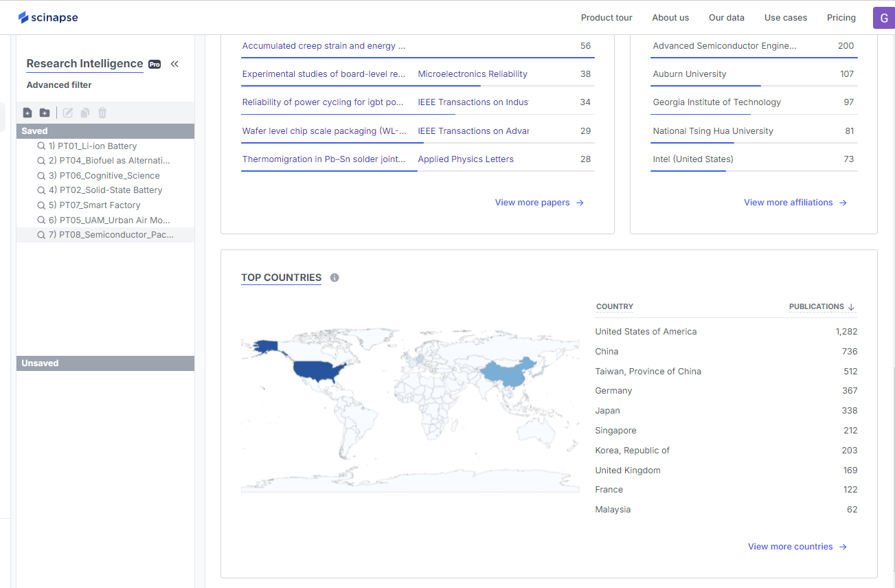
Task: Open paper Thermomigration in Pb–Sn solder joint
Action: (324, 159)
